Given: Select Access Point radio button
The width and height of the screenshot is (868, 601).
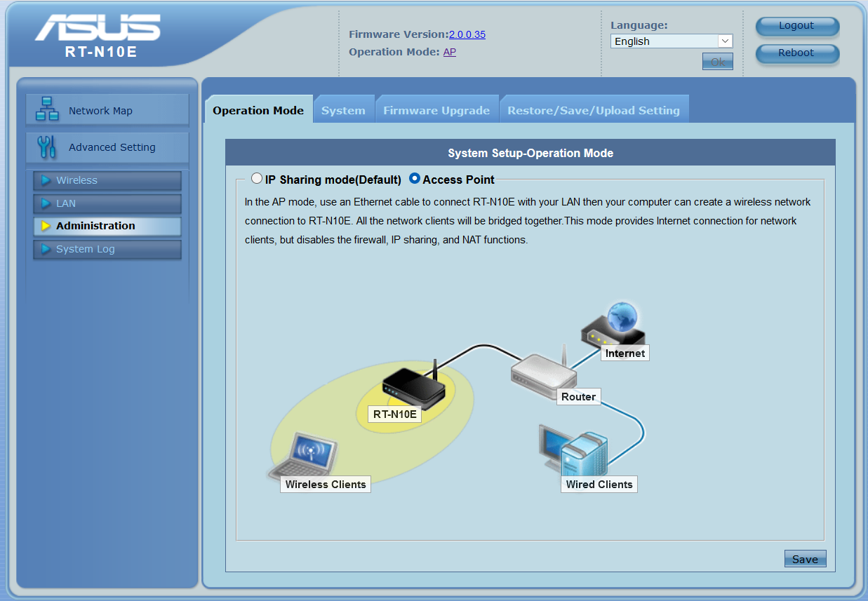Looking at the screenshot, I should point(415,179).
